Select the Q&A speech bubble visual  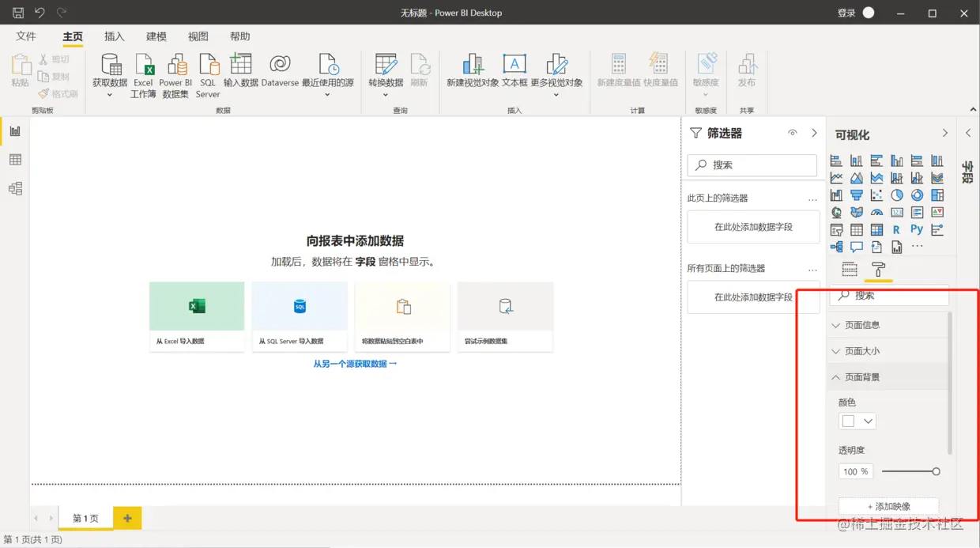[x=857, y=248]
